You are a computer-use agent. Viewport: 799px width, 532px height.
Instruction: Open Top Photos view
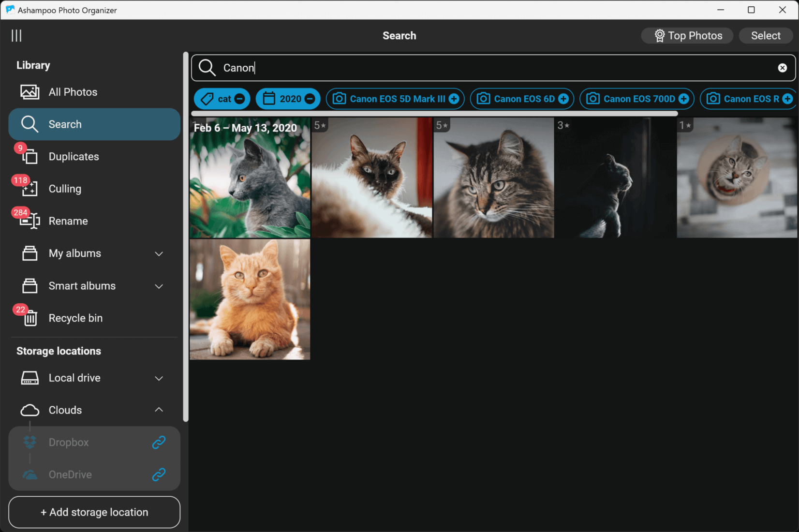click(687, 35)
